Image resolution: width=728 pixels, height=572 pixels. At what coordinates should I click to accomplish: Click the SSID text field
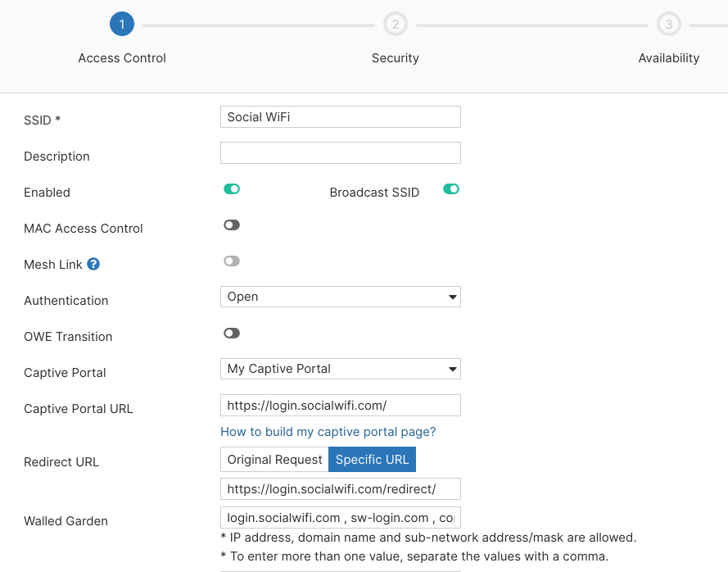340,117
